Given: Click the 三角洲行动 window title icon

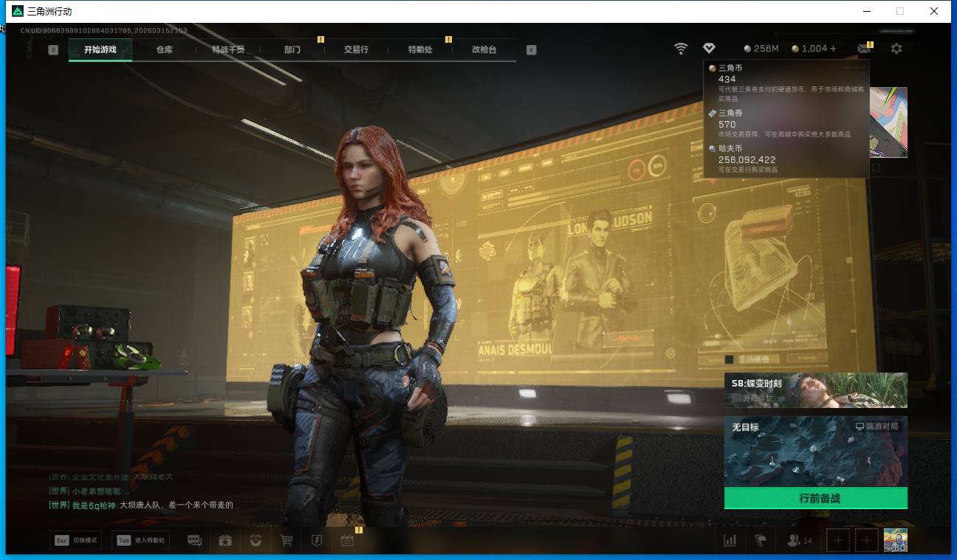Looking at the screenshot, I should (x=18, y=11).
